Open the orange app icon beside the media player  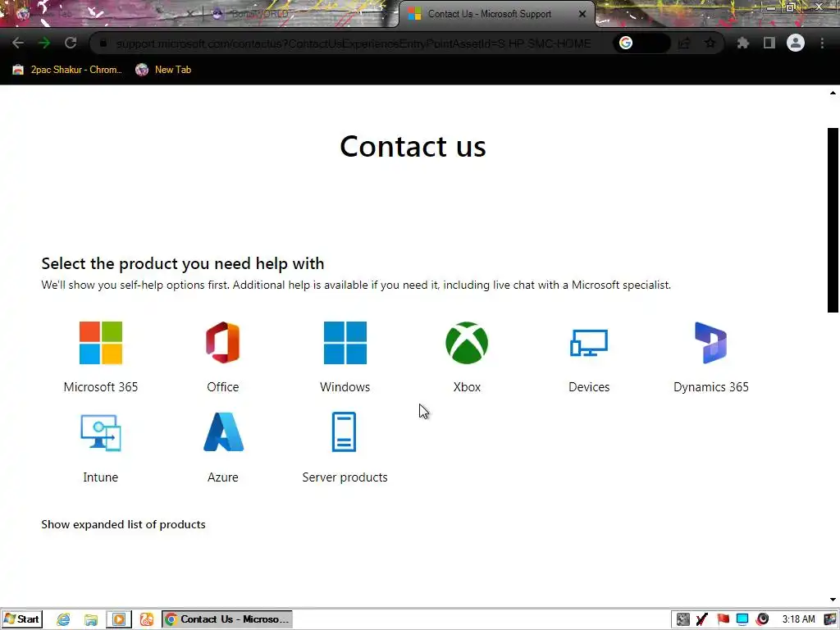[x=147, y=619]
